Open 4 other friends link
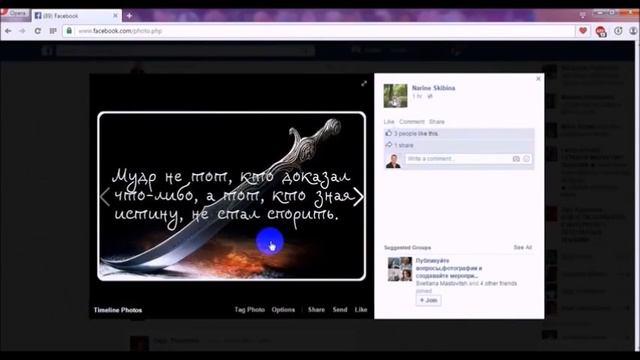 click(498, 283)
